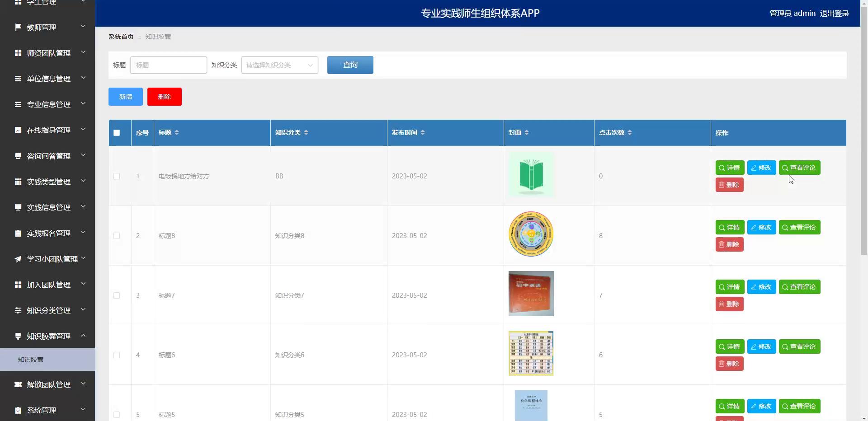This screenshot has height=421, width=868.
Task: Click the 查询 search button
Action: [x=350, y=65]
